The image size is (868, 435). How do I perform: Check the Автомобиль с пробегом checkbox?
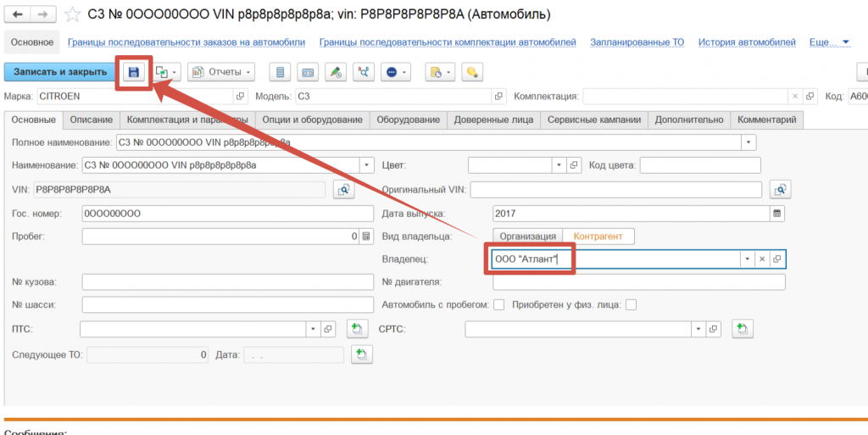click(x=499, y=304)
